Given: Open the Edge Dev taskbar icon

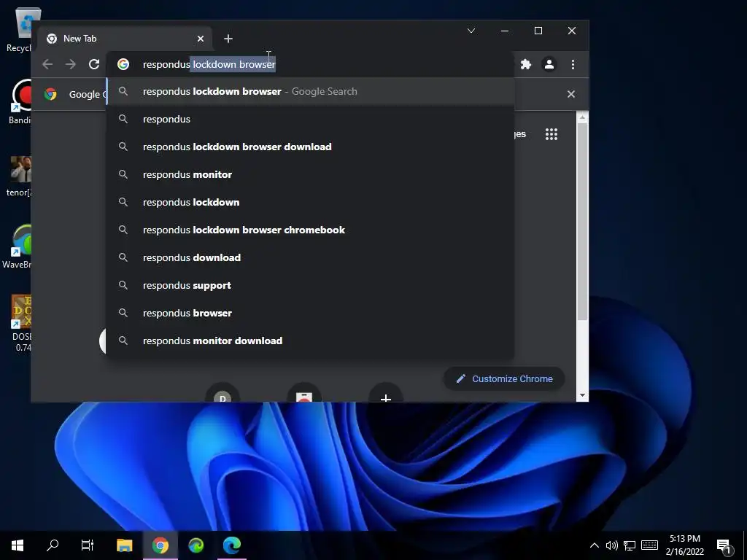Looking at the screenshot, I should (x=196, y=545).
